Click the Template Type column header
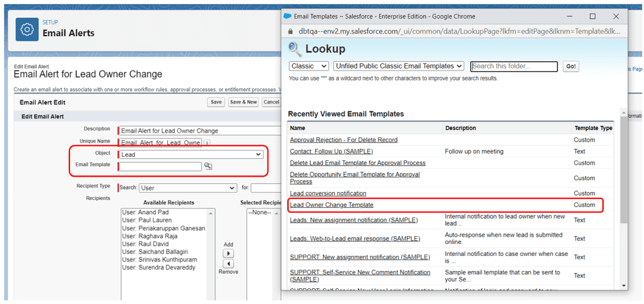This screenshot has width=644, height=304. 593,128
